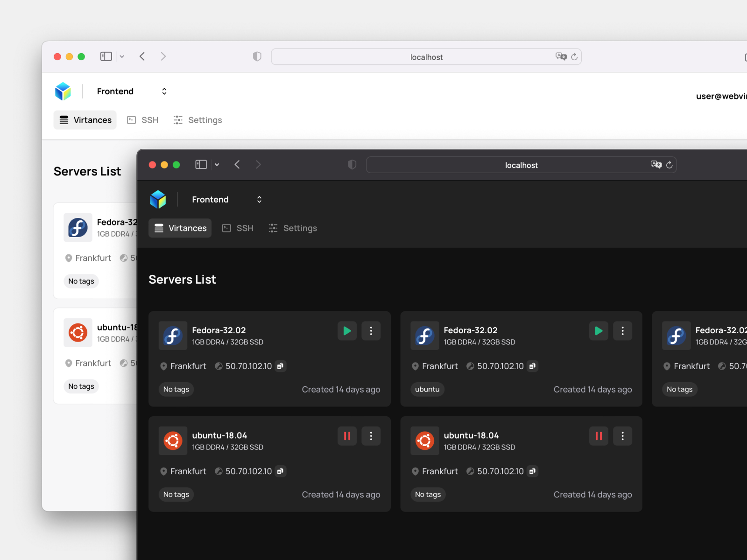Copy the IP address of Fedora-32.02 server
The image size is (747, 560).
click(281, 366)
